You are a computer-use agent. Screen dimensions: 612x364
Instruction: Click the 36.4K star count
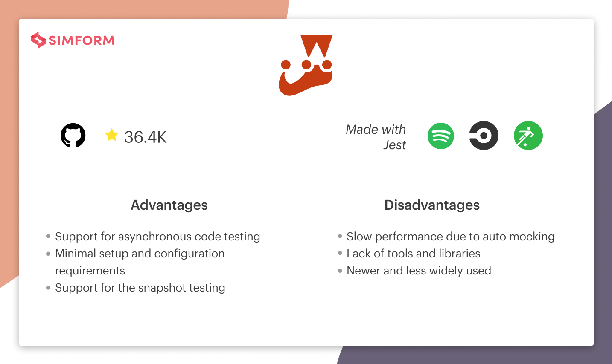click(146, 137)
